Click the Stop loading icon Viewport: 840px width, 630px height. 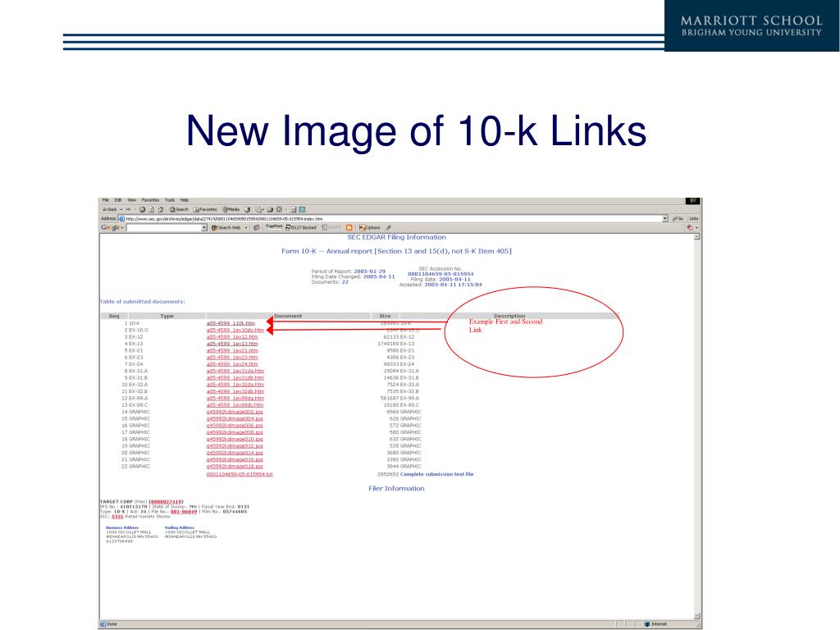[143, 209]
